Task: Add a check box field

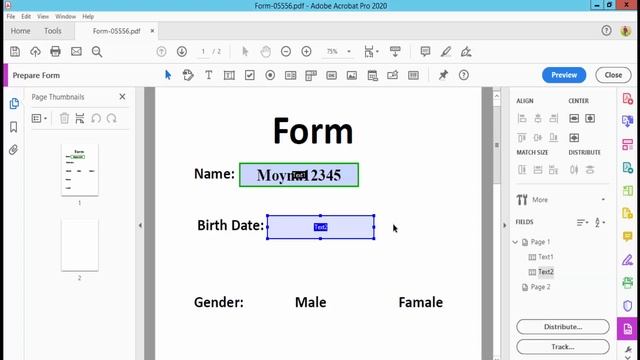Action: coord(249,75)
